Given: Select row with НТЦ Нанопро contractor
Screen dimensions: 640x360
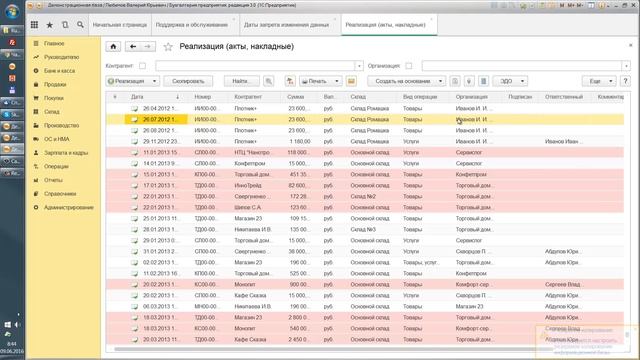Looking at the screenshot, I should (x=365, y=153).
